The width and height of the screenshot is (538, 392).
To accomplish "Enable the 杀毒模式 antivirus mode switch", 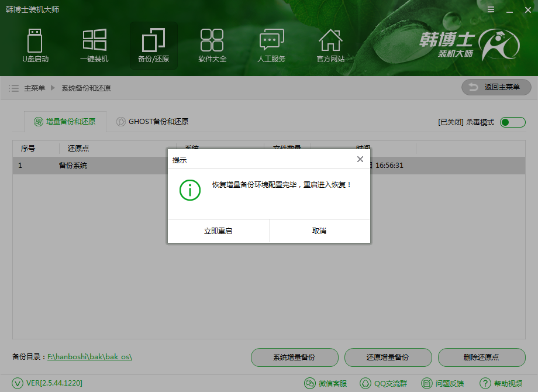I will click(511, 122).
